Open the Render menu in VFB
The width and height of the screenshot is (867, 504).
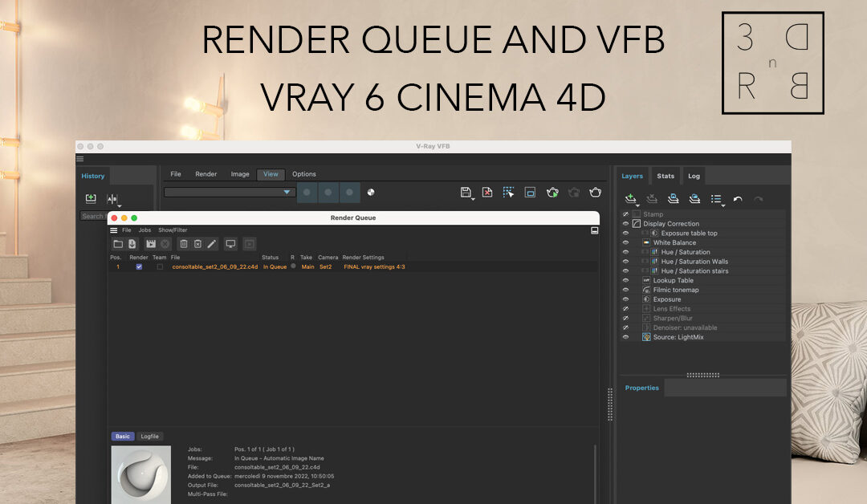pyautogui.click(x=206, y=174)
